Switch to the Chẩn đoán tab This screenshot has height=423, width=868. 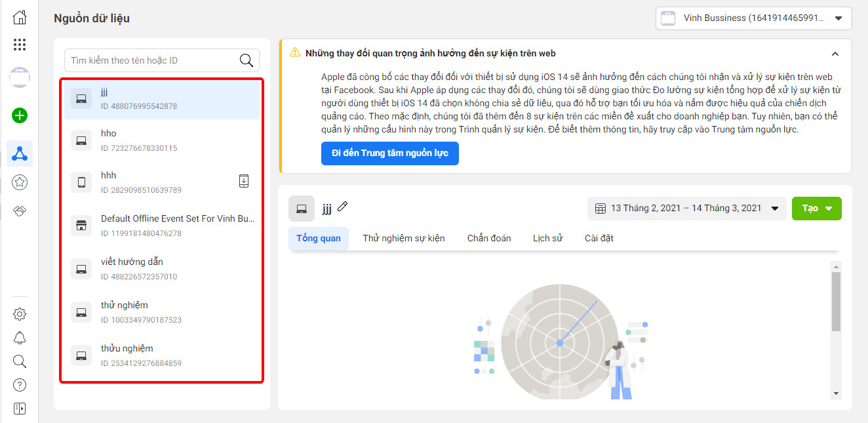point(489,238)
